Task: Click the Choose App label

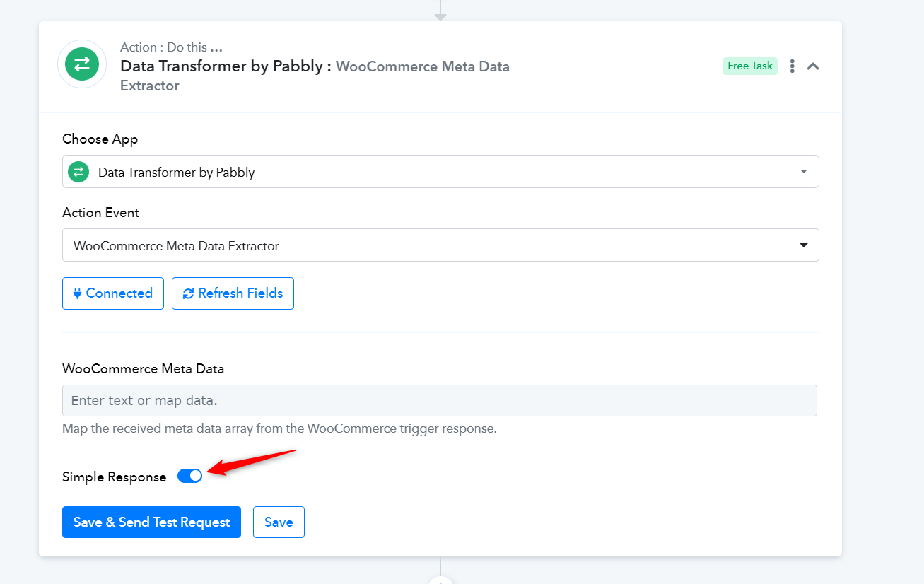Action: point(100,139)
